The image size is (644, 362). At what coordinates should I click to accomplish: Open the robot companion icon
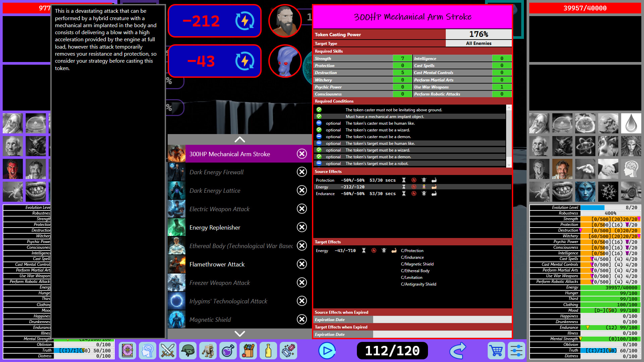pos(208,351)
